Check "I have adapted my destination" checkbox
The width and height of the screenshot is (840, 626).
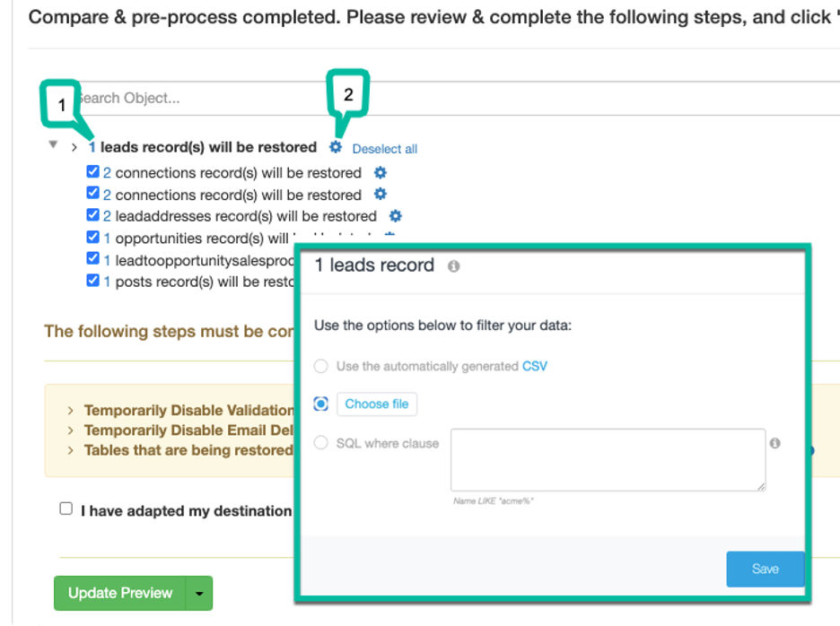click(x=65, y=509)
